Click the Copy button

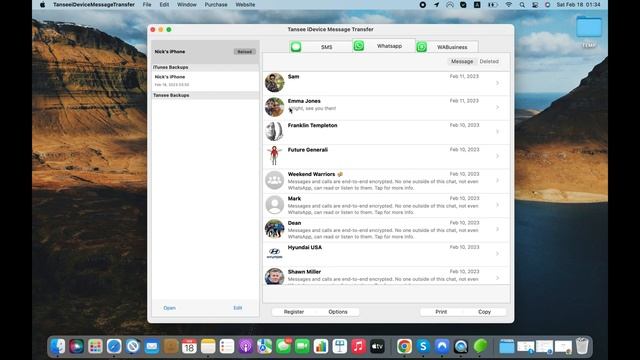[484, 312]
